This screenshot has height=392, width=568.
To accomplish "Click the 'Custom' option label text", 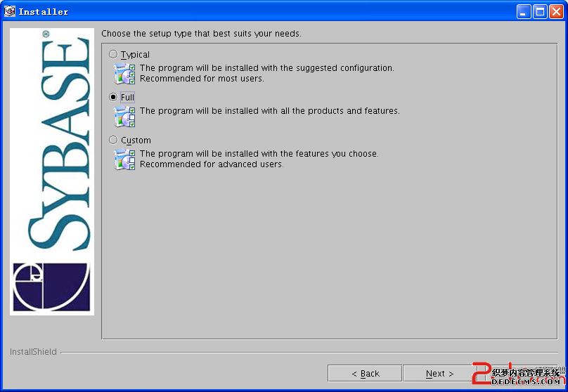I will (x=136, y=141).
